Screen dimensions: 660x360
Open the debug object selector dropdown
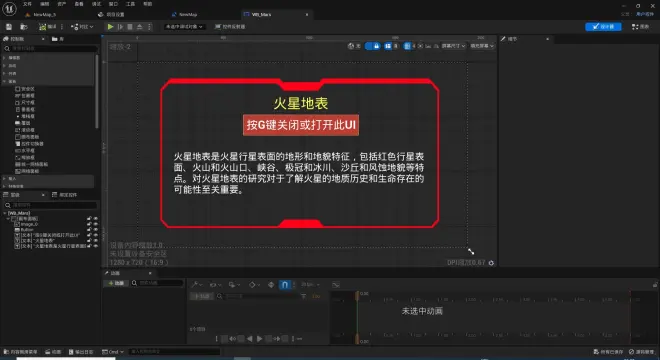184,27
